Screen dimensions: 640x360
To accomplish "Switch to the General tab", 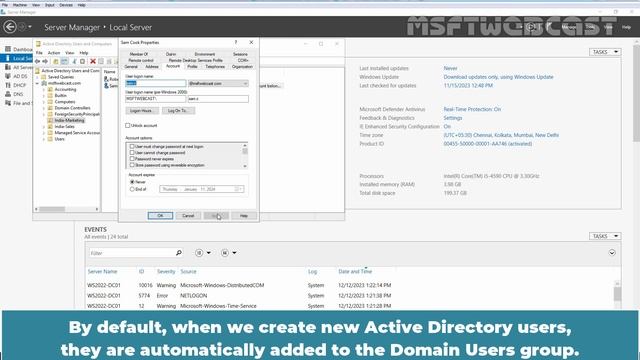I will pos(131,67).
